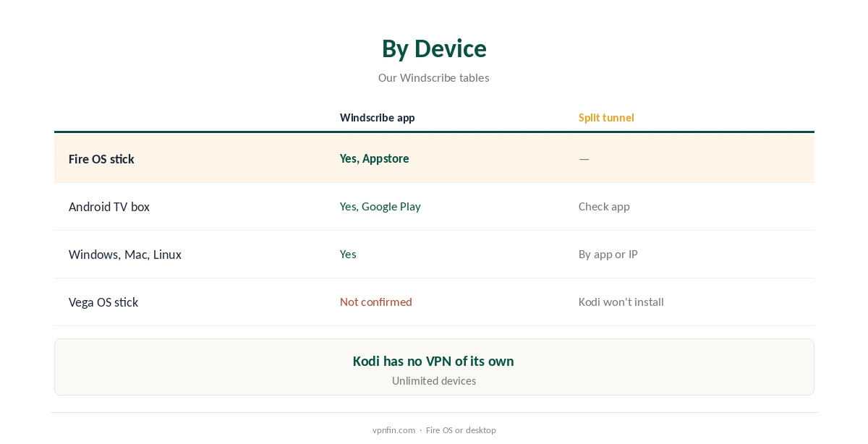The width and height of the screenshot is (868, 444).
Task: Click the 'Kodi won't install' cell
Action: [x=621, y=302]
